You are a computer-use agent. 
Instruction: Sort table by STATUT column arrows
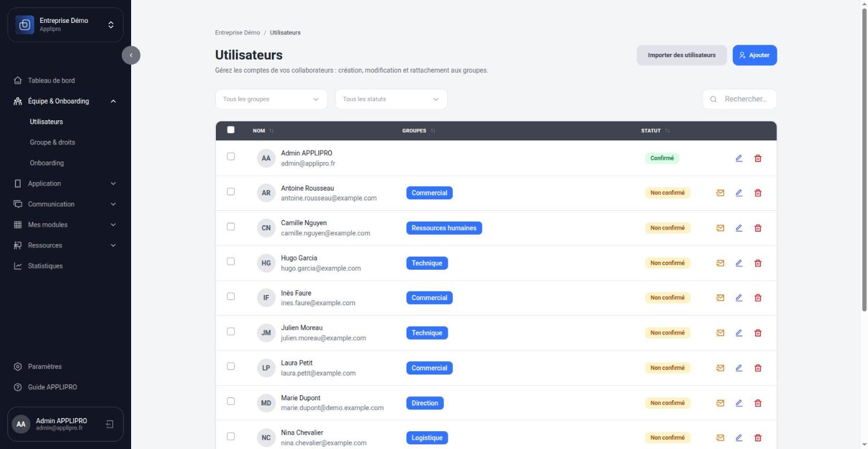click(x=667, y=131)
